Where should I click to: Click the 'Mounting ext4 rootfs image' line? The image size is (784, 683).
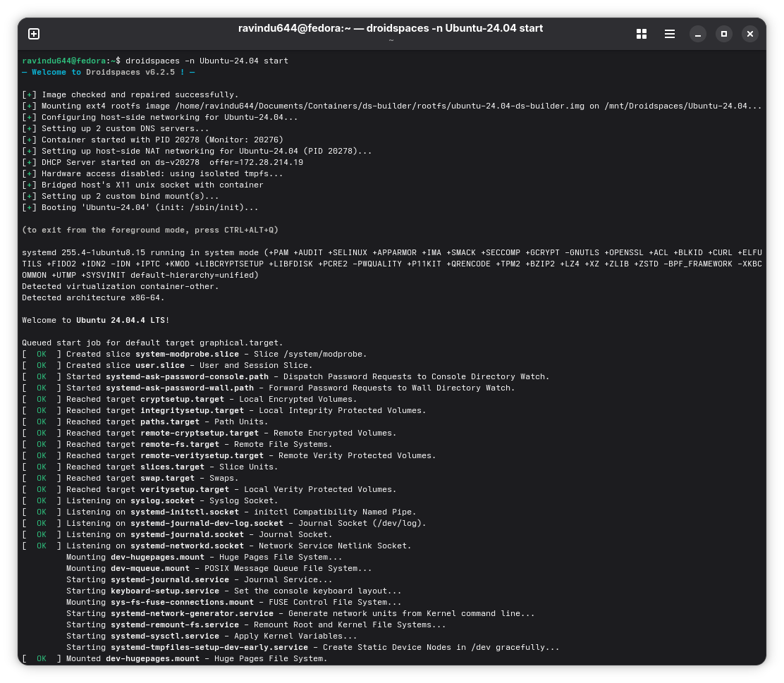tap(391, 106)
